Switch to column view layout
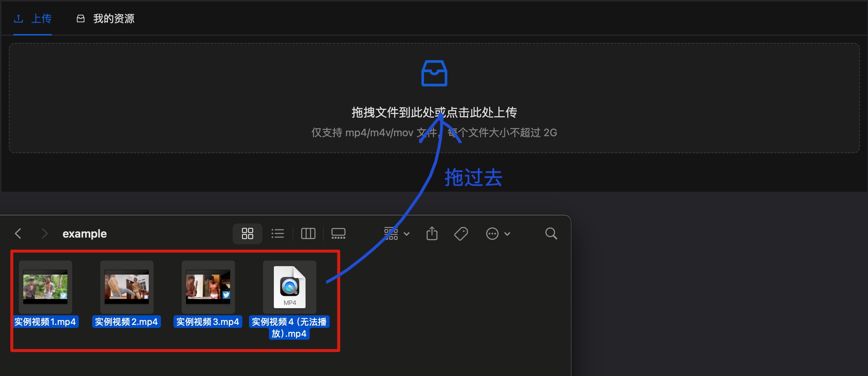Viewport: 868px width, 376px height. point(308,234)
